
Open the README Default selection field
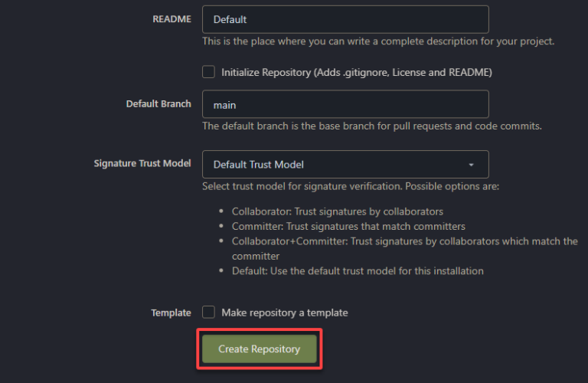click(x=345, y=19)
